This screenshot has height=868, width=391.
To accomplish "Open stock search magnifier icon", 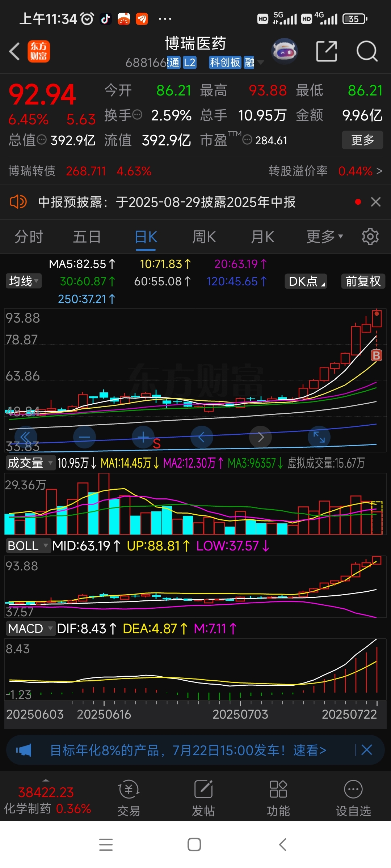I will [x=367, y=51].
